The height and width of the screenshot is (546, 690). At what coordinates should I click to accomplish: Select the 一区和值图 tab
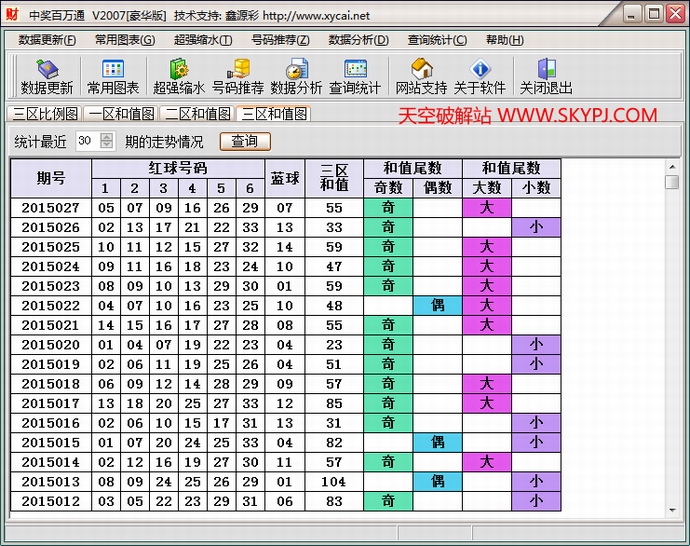[120, 114]
